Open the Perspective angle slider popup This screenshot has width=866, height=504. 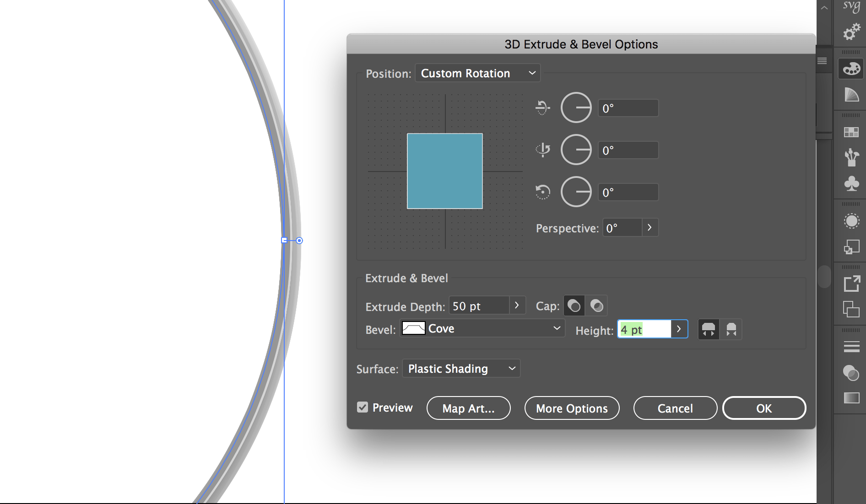(649, 227)
